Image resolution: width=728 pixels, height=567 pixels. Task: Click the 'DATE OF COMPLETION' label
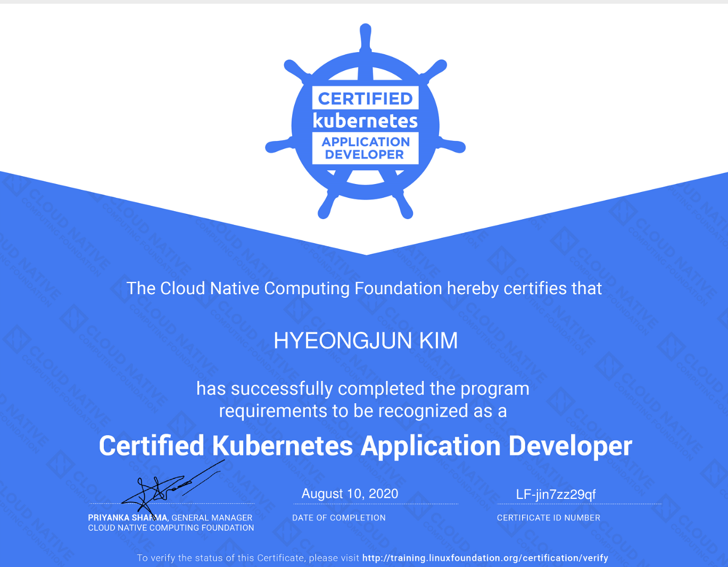pos(339,518)
